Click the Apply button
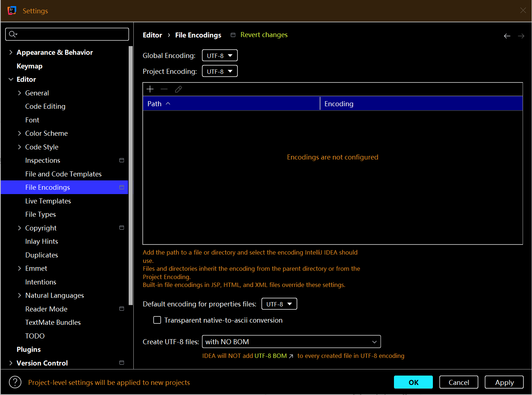 504,382
